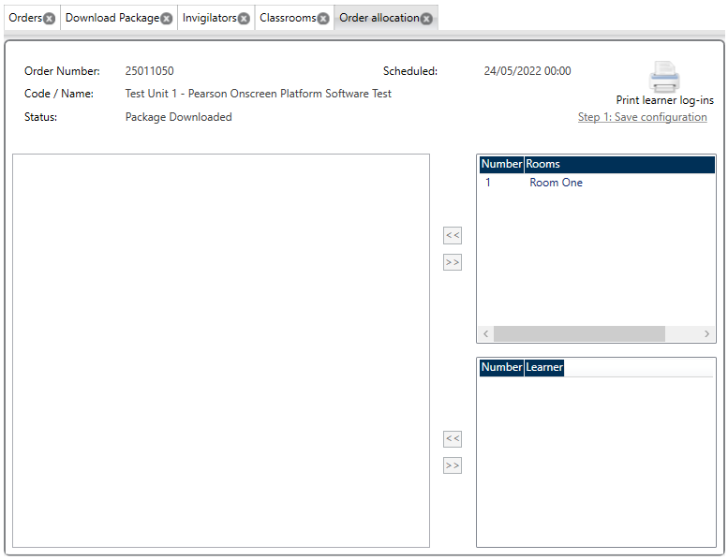Screen dimensions: 728x560
Task: Close the Order allocation tab
Action: [x=426, y=19]
